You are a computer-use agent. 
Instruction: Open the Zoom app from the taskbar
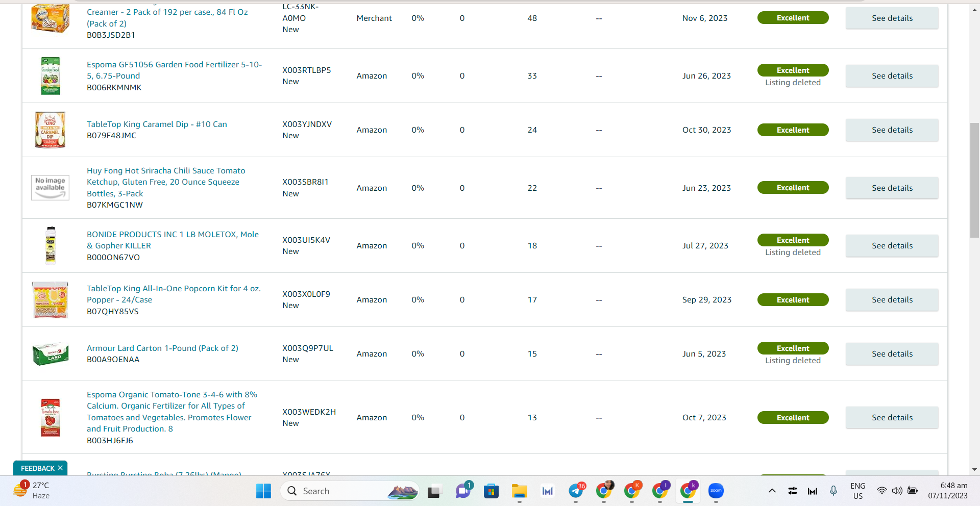[x=716, y=491]
